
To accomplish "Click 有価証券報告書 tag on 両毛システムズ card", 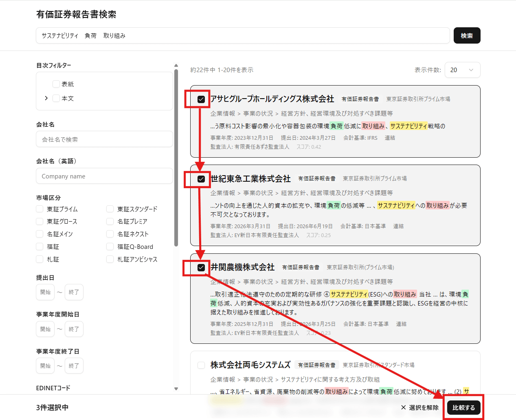I will (x=317, y=365).
